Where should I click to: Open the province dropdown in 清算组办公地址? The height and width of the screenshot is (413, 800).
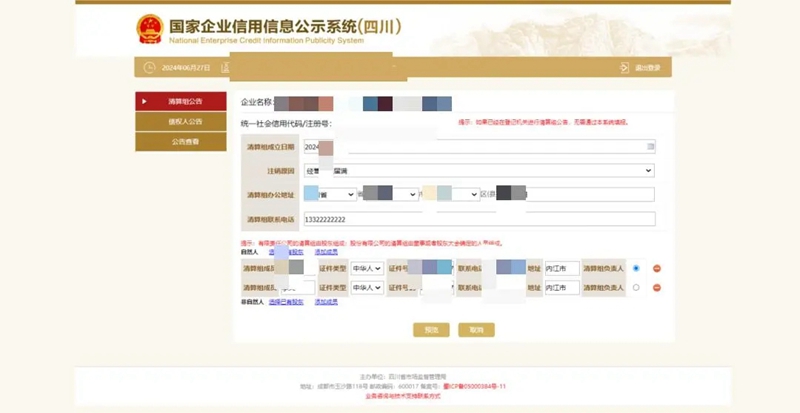pyautogui.click(x=330, y=195)
